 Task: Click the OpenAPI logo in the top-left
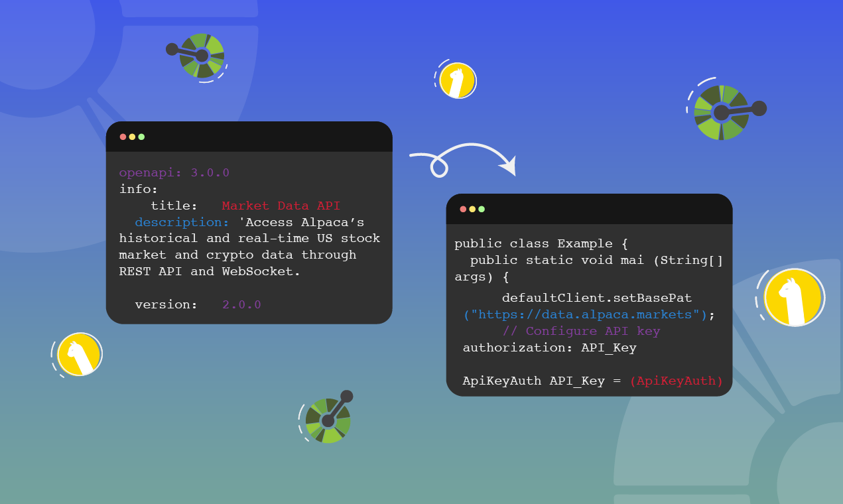pos(202,55)
